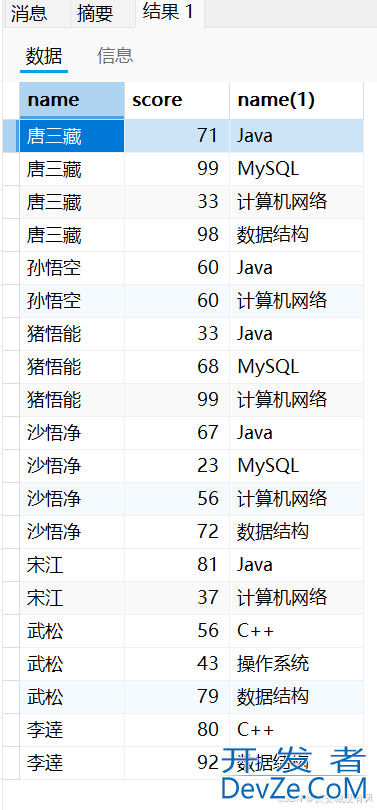Select score 33 in 猪悟能's Java row
Viewport: 377px width, 810px height.
[177, 334]
